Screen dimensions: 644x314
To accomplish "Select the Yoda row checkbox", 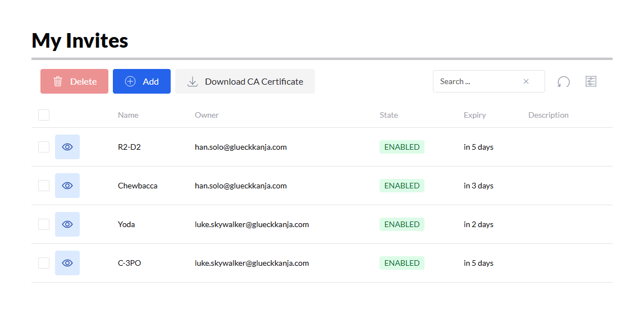I will point(44,224).
